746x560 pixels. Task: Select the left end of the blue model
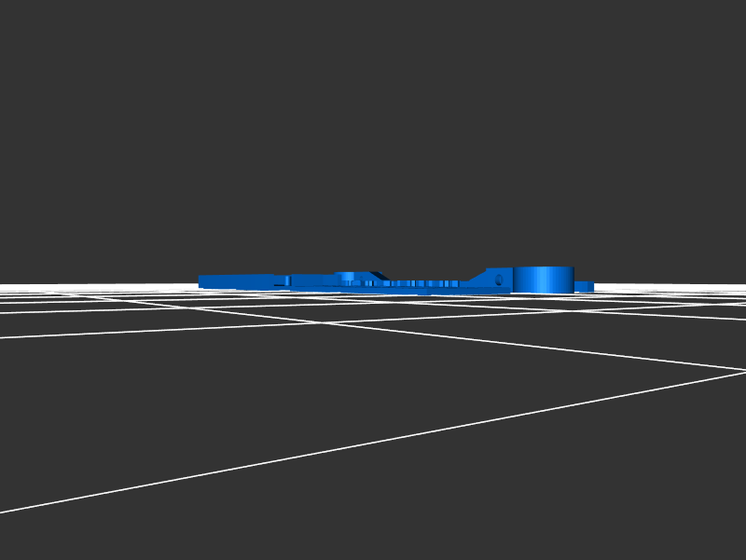coord(202,281)
